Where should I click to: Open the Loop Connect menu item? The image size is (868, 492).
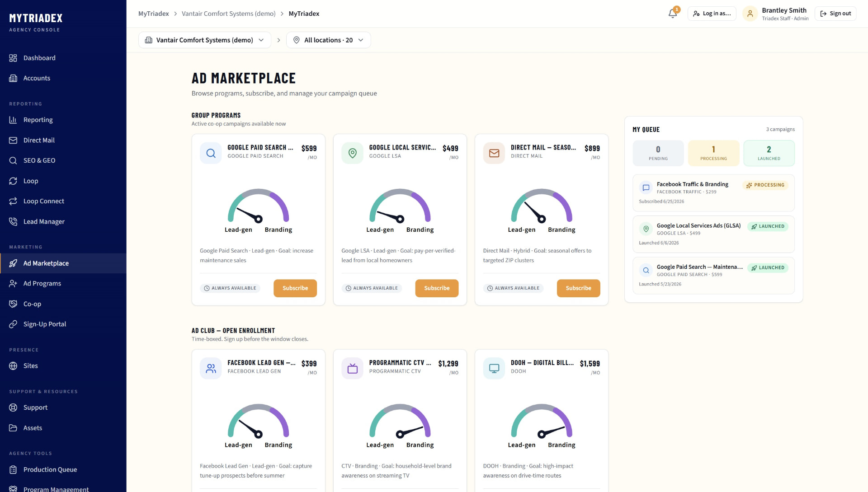click(63, 201)
